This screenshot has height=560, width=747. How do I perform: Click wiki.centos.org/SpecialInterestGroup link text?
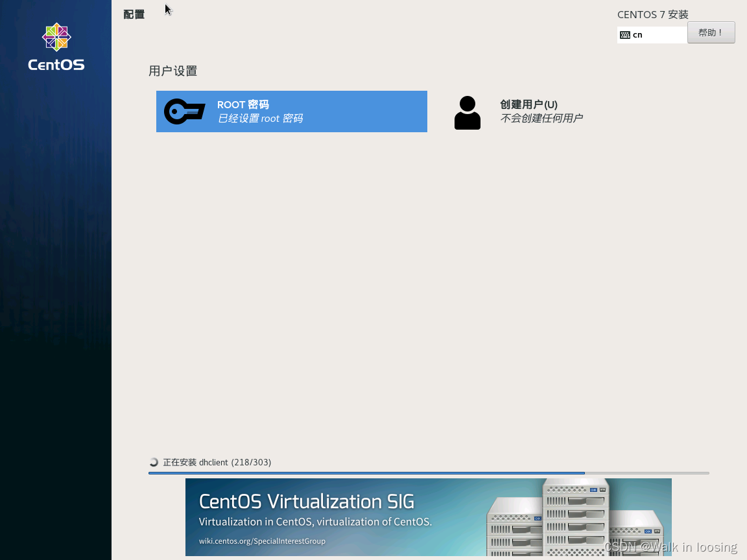click(x=262, y=541)
